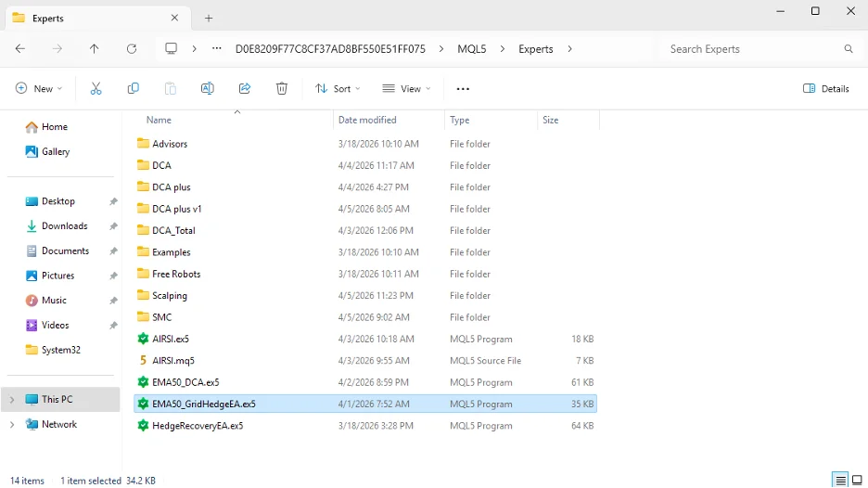868x488 pixels.
Task: Expand the This PC tree node
Action: tap(12, 400)
